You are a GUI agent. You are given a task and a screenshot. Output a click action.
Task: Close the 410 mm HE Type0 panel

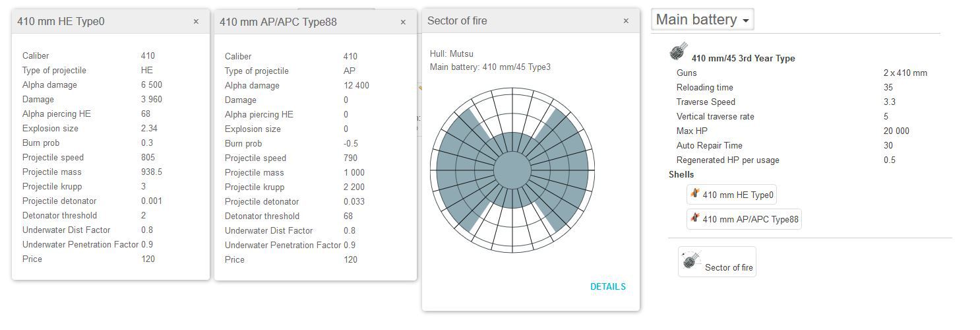pos(196,22)
